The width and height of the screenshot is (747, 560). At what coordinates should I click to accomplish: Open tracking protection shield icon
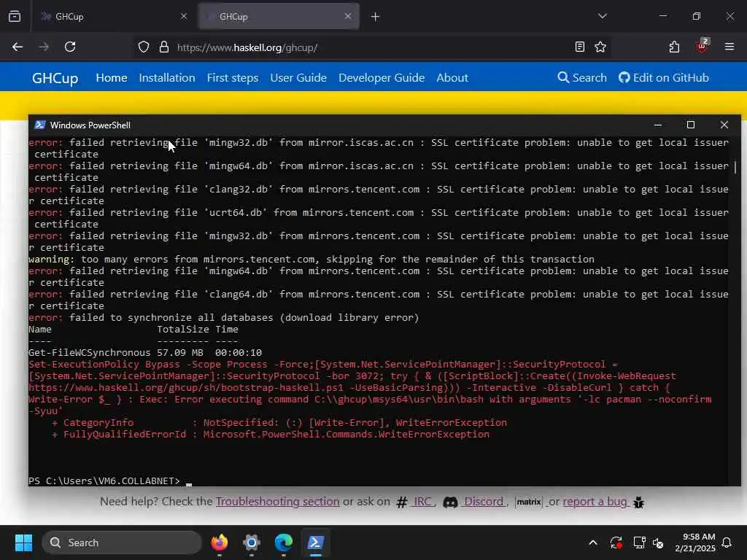coord(144,47)
